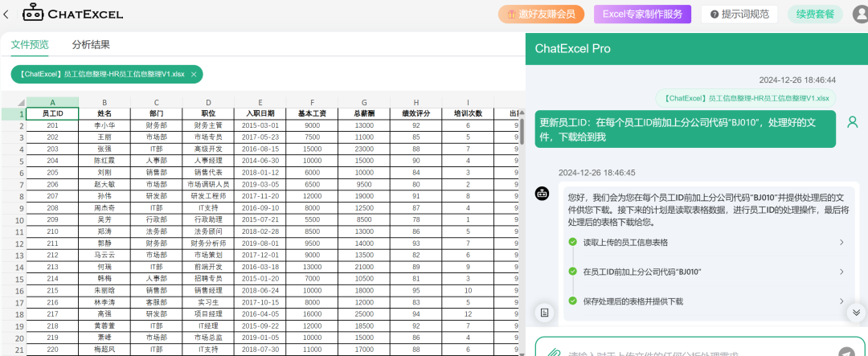Image resolution: width=868 pixels, height=356 pixels.
Task: Select row 1 header number
Action: 14,114
